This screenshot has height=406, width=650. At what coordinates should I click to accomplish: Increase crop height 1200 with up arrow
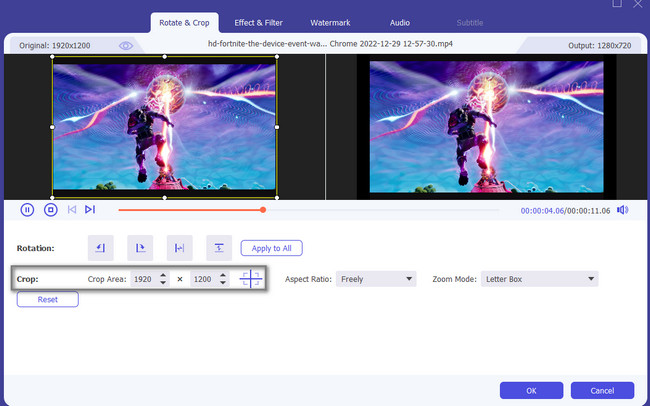pos(223,275)
